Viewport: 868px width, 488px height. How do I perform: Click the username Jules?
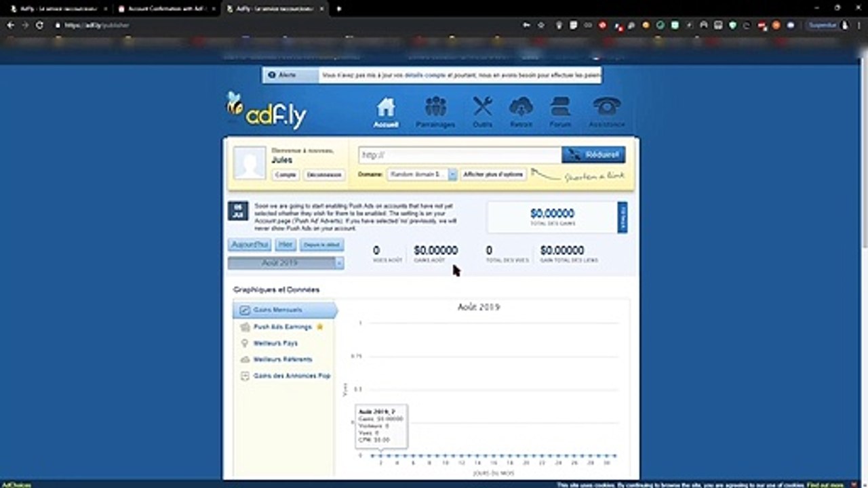pyautogui.click(x=281, y=160)
